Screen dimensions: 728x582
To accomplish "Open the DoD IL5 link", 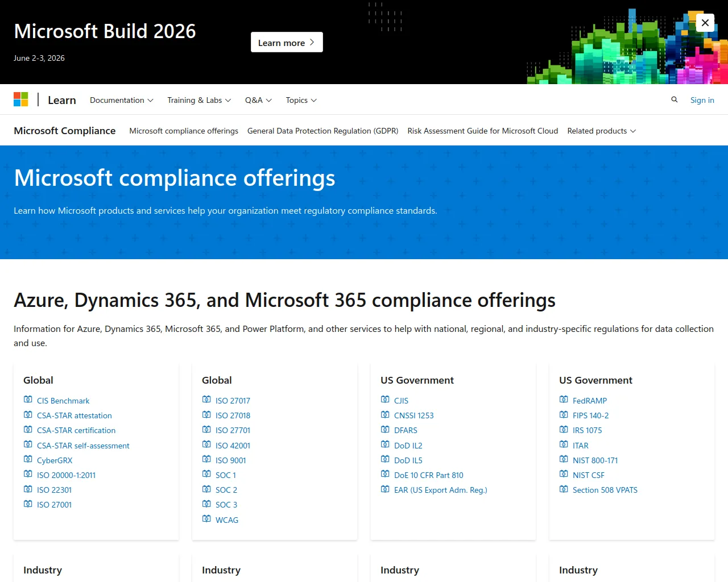I will [x=408, y=460].
